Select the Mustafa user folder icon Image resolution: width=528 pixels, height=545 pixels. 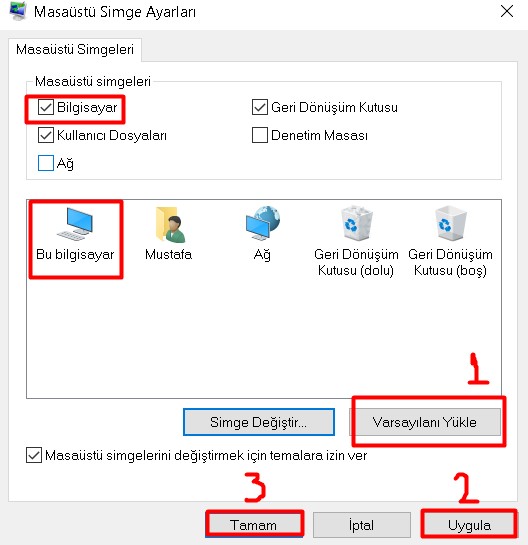tap(170, 224)
